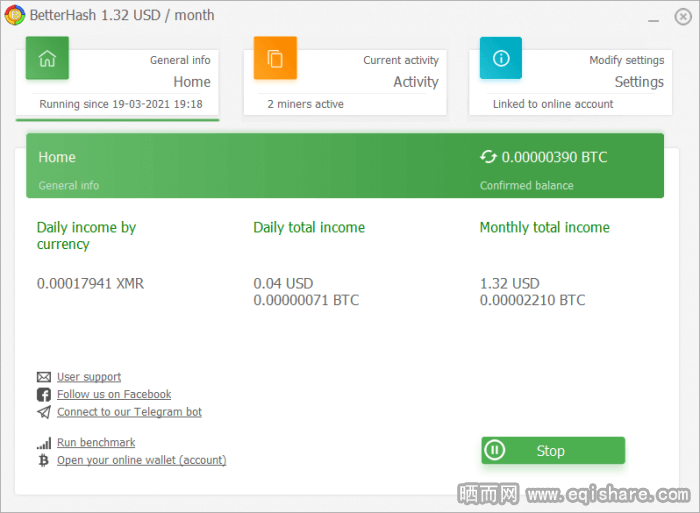Click the benchmark signal bars icon
This screenshot has height=513, width=700.
click(44, 442)
